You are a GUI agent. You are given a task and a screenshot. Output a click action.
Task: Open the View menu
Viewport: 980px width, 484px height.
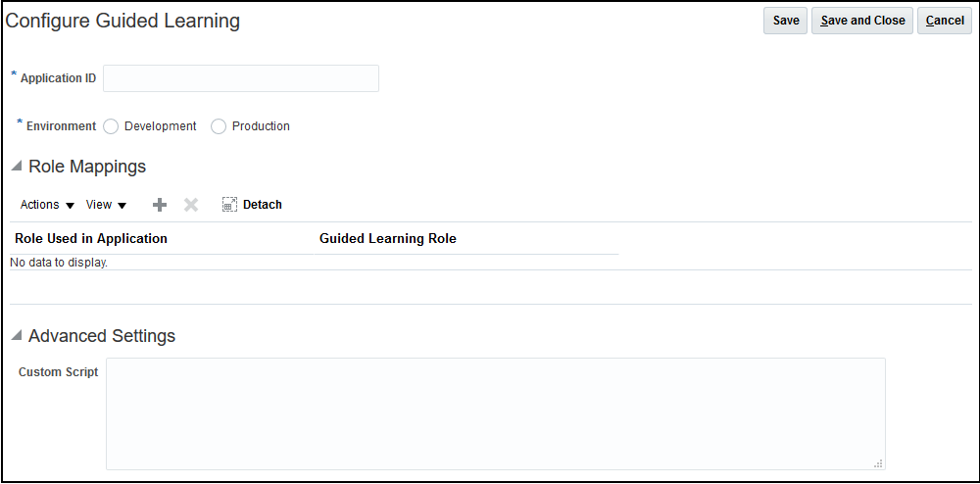(106, 205)
